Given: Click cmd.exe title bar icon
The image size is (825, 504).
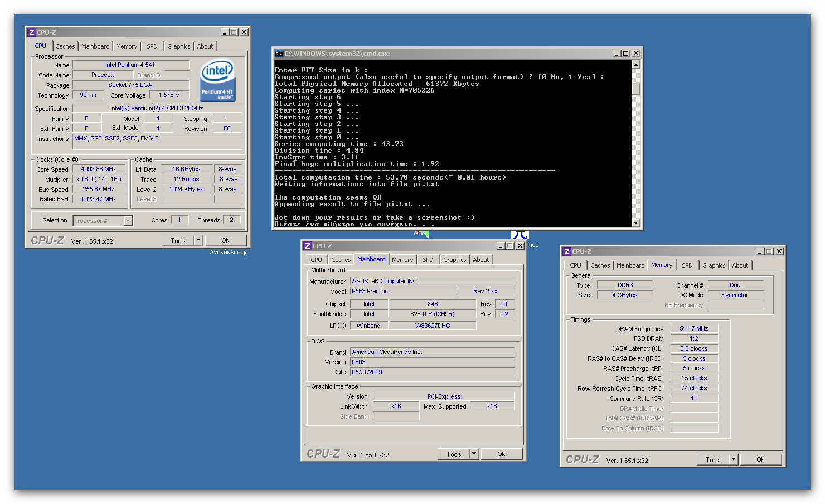Looking at the screenshot, I should coord(279,54).
